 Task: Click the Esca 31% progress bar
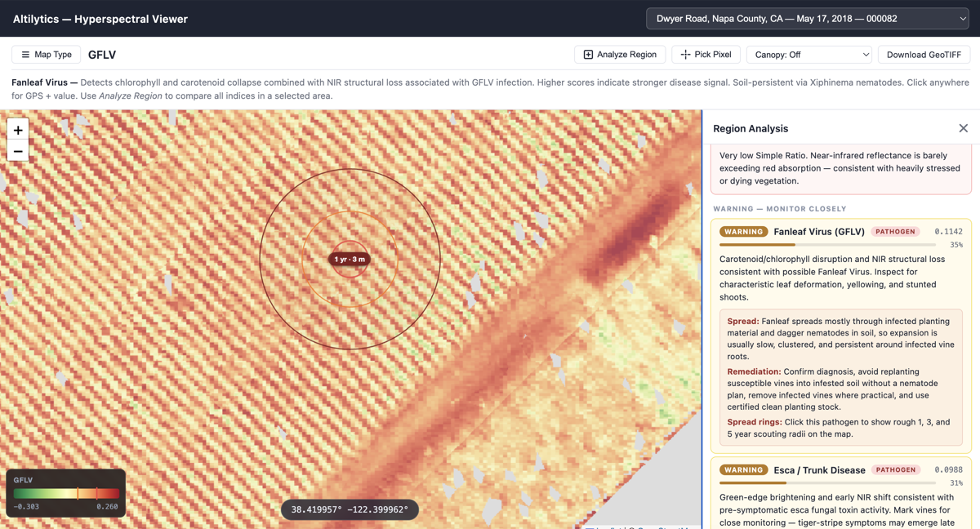pyautogui.click(x=827, y=483)
